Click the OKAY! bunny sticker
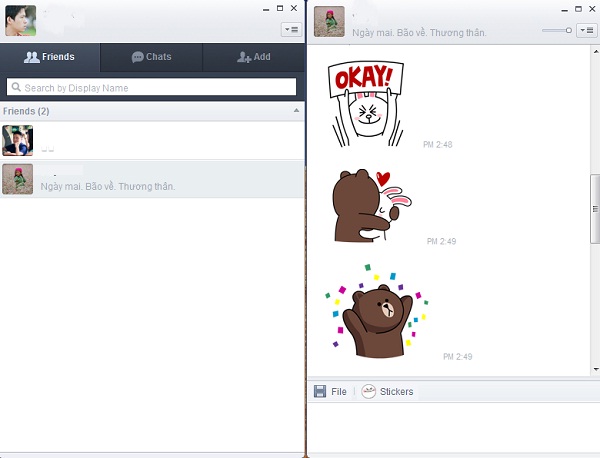The width and height of the screenshot is (600, 458). click(366, 104)
